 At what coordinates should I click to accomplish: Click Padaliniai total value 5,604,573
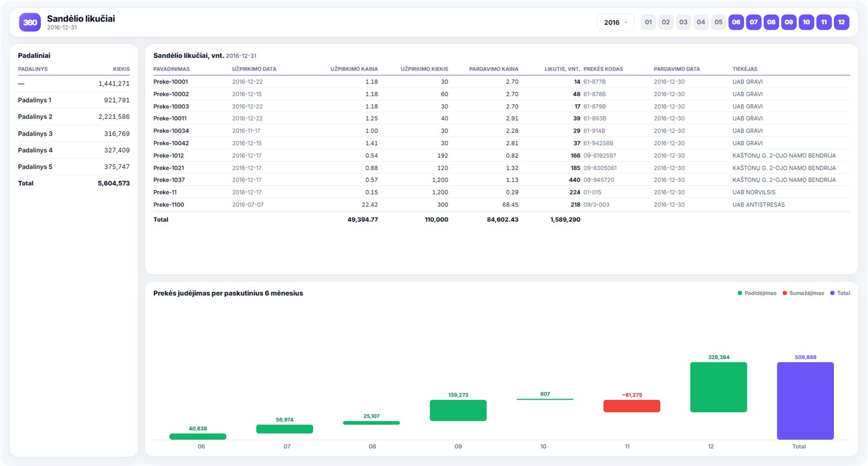point(114,183)
